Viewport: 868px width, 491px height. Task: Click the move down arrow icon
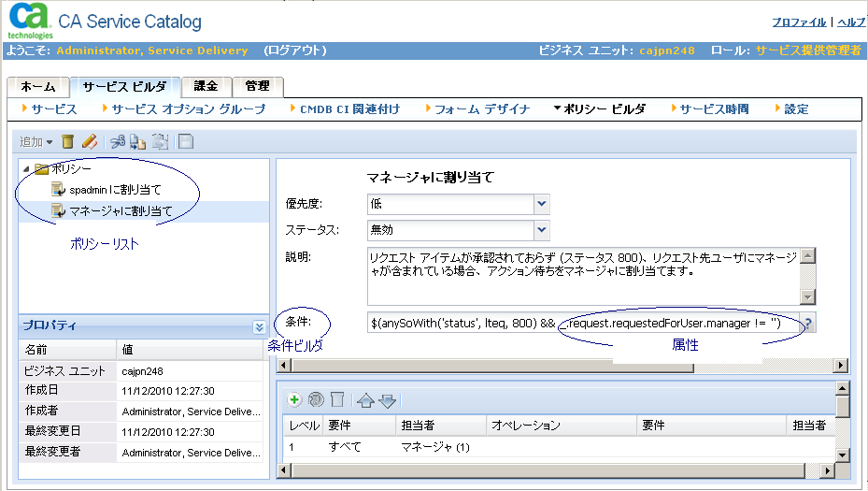click(x=388, y=400)
